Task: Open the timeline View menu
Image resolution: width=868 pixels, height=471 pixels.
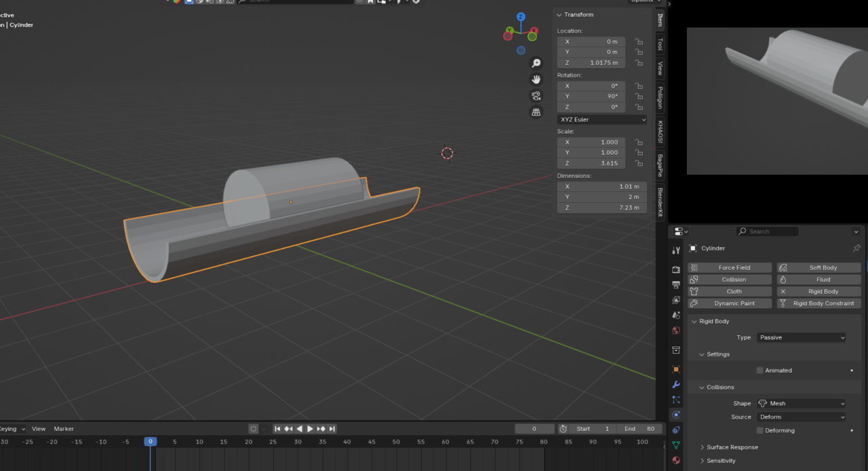Action: click(x=39, y=429)
